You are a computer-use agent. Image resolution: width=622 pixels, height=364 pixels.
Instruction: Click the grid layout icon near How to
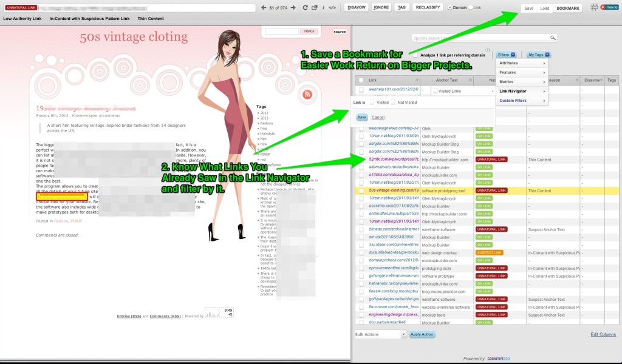point(594,7)
